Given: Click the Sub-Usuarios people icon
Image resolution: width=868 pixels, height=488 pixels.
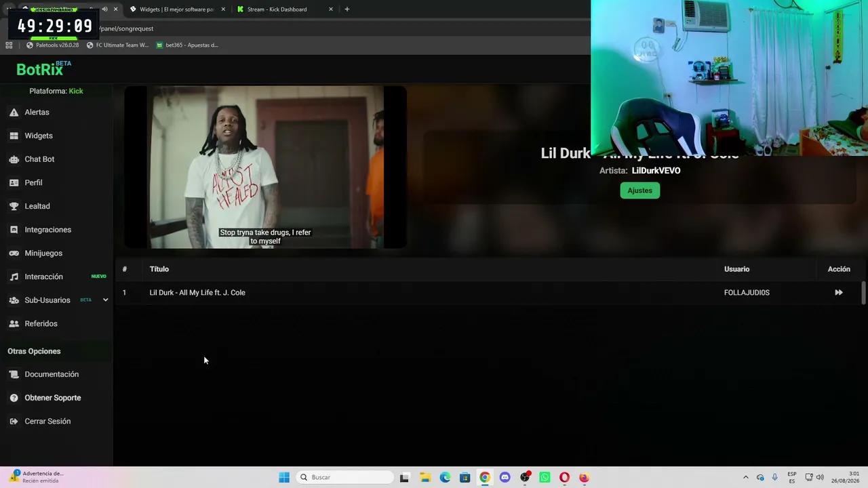Looking at the screenshot, I should pyautogui.click(x=14, y=300).
